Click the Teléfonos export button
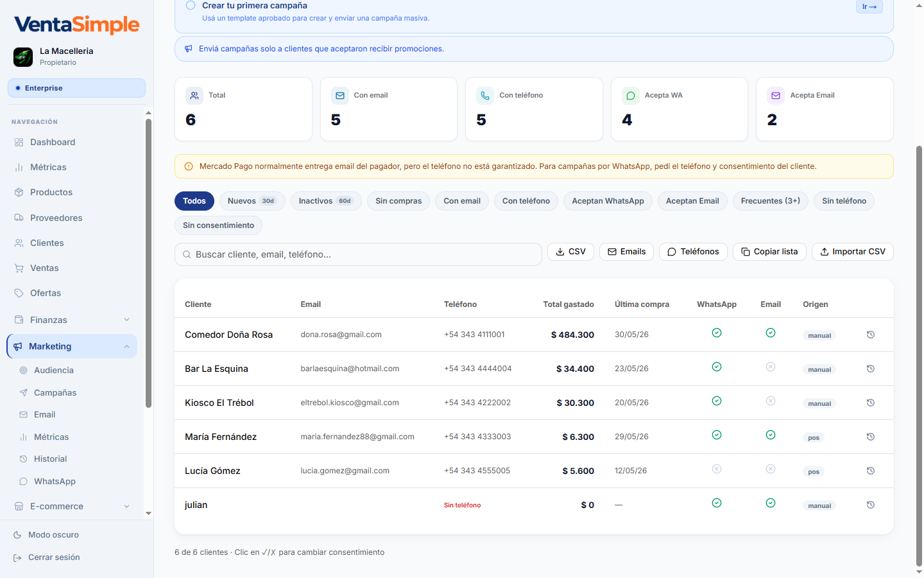Viewport: 924px width, 578px height. (x=693, y=252)
